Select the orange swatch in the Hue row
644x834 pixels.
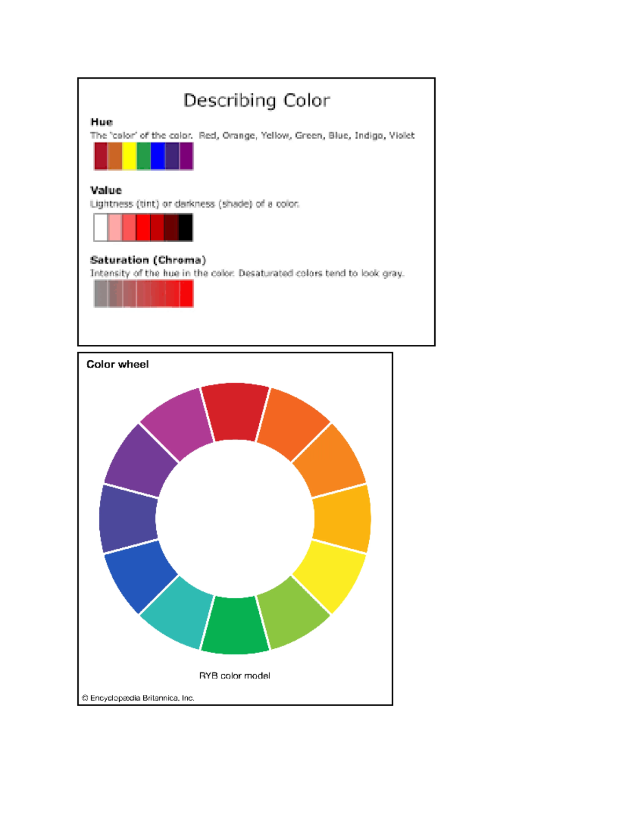pyautogui.click(x=115, y=156)
